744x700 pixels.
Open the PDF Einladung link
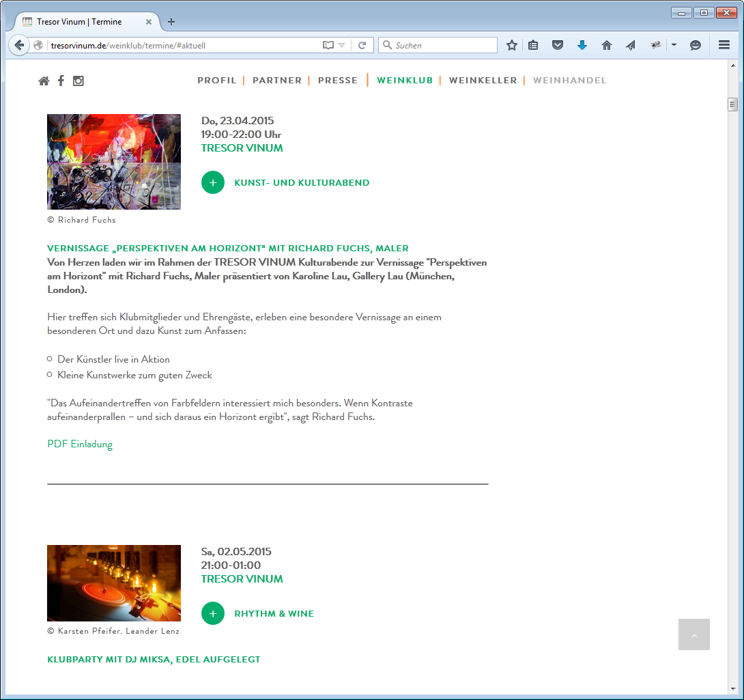[x=80, y=444]
